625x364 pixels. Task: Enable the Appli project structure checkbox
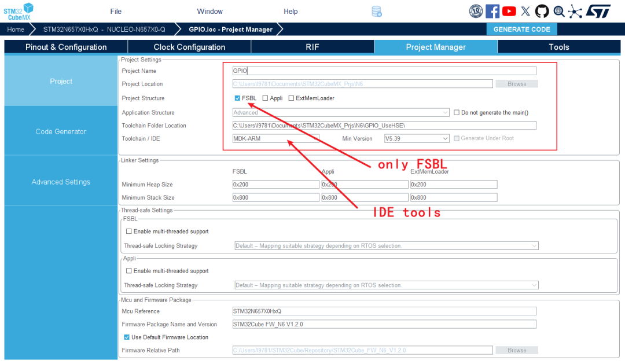265,98
